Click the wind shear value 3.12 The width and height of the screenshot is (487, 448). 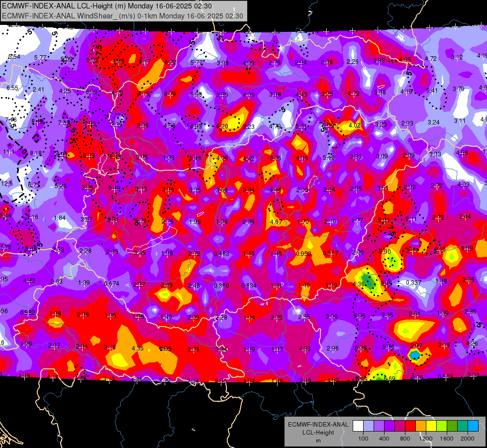pyautogui.click(x=457, y=57)
